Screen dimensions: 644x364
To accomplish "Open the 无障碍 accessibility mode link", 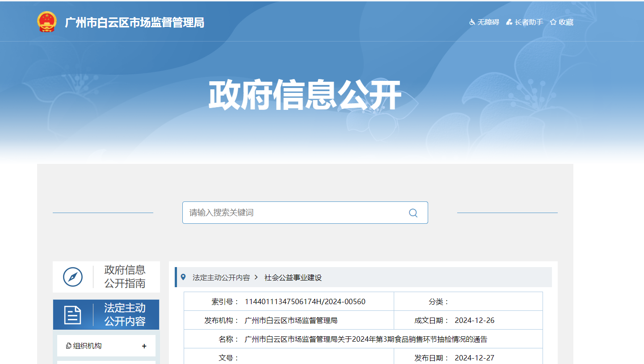I will click(x=488, y=22).
